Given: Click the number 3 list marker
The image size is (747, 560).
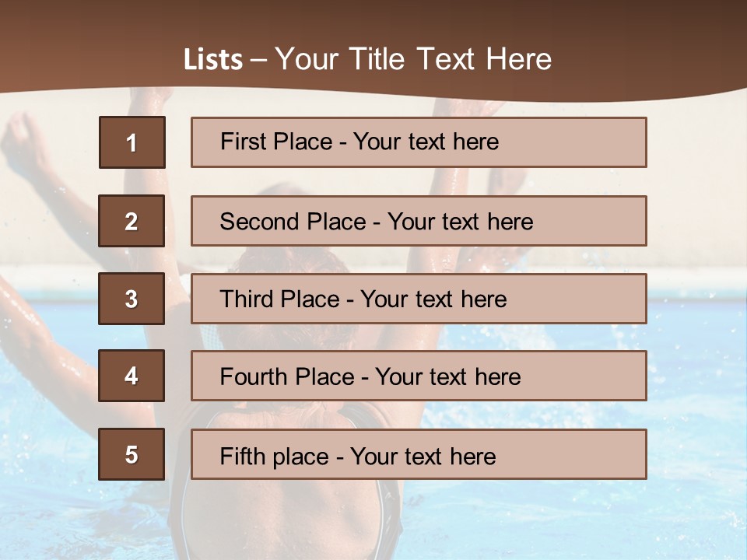Looking at the screenshot, I should [132, 299].
